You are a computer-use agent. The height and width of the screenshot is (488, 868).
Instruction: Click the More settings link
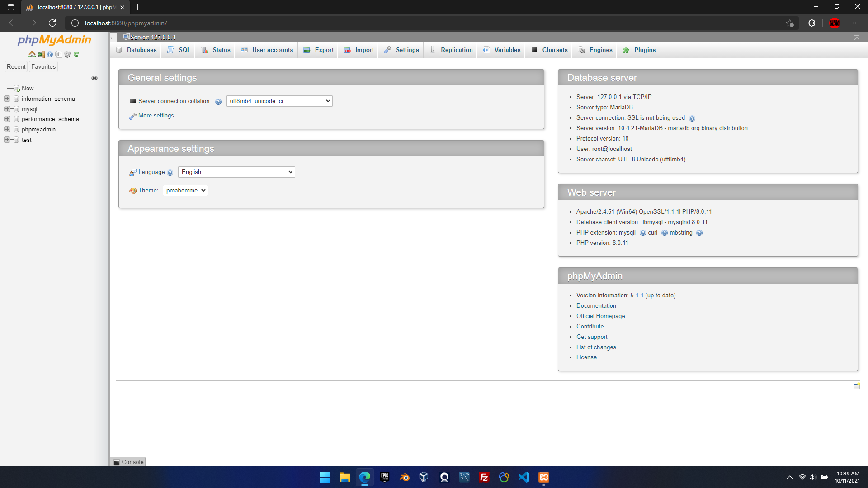(156, 116)
